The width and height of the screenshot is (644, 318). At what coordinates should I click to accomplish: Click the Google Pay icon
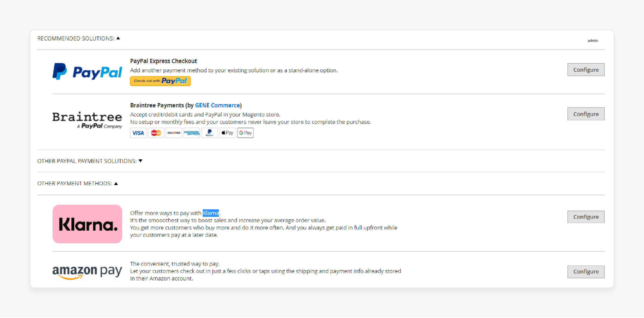[245, 133]
